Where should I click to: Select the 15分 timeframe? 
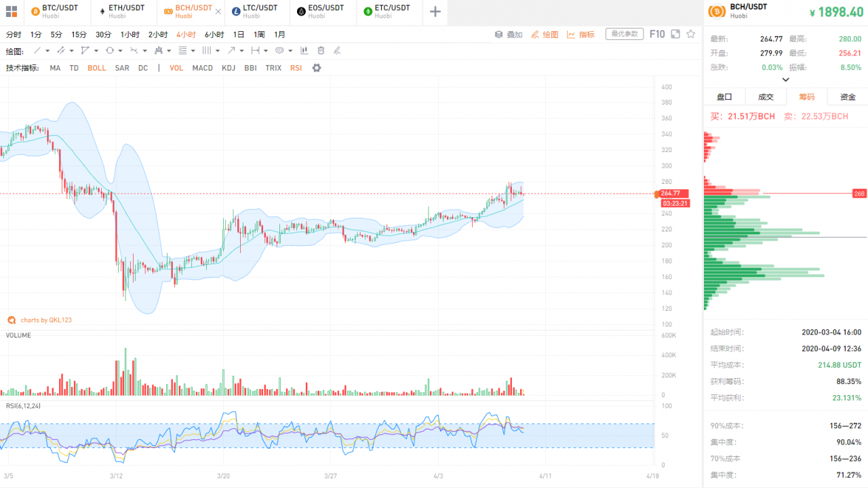pos(79,35)
